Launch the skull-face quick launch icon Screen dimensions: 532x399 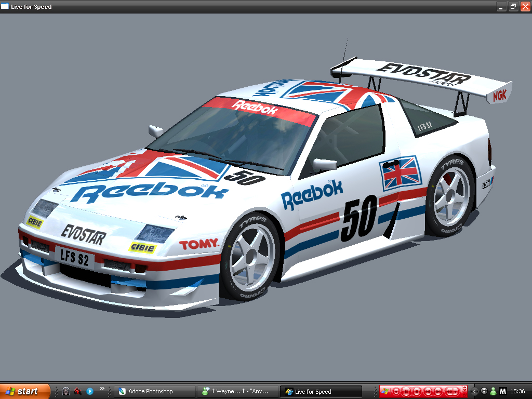tap(66, 391)
